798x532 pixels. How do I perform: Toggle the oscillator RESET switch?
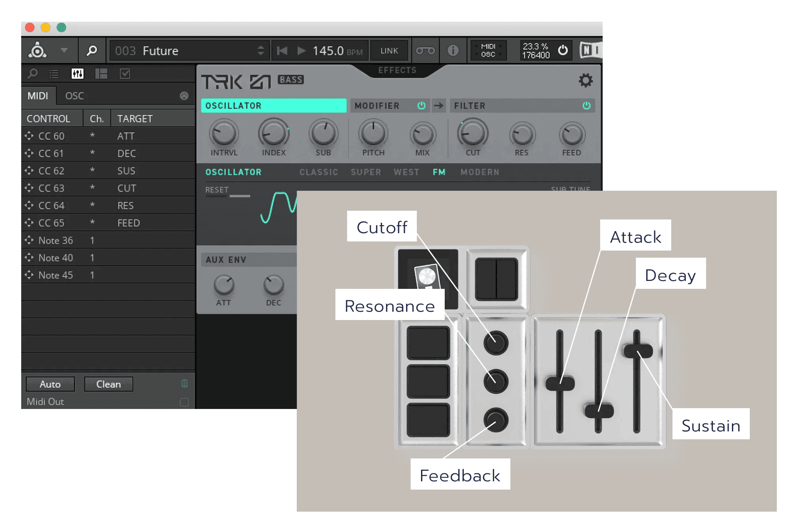click(228, 195)
